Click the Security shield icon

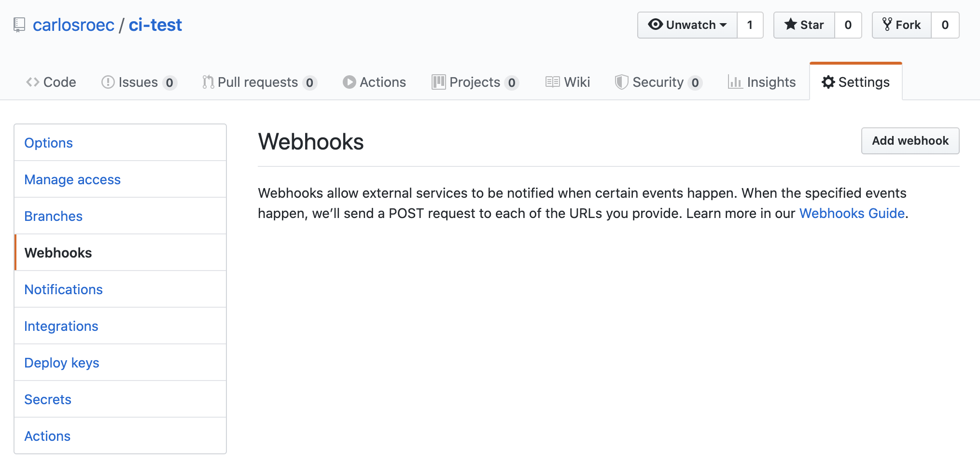click(621, 82)
